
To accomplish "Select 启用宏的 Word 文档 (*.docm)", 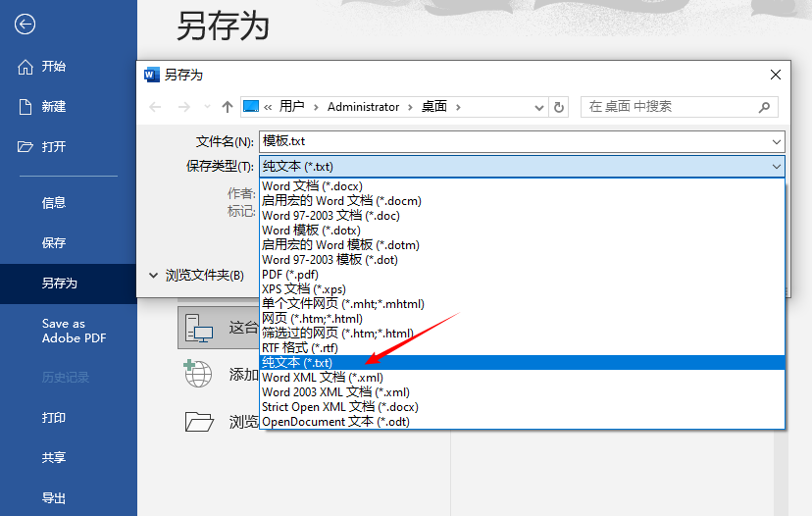I will [522, 200].
